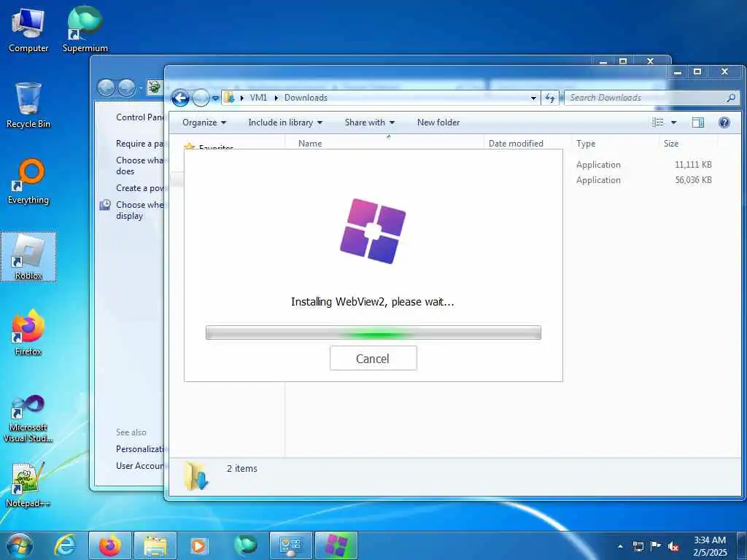
Task: Sort by Date modified column
Action: click(x=527, y=144)
